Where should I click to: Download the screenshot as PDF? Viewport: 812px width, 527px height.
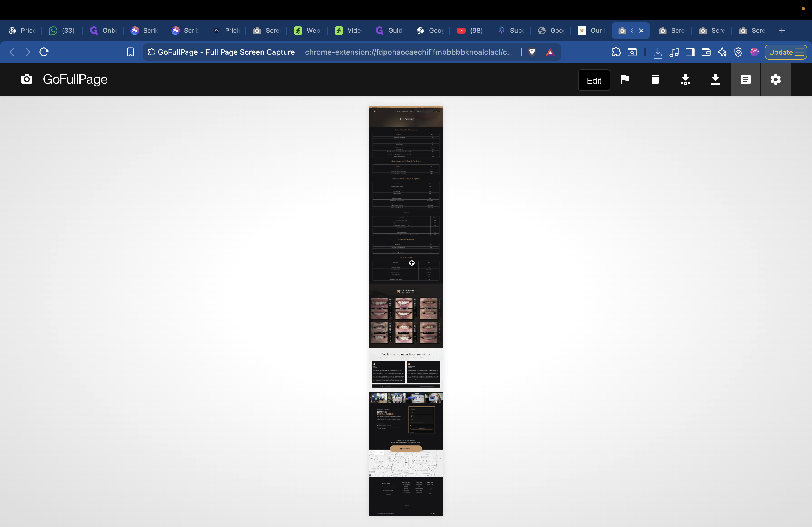[685, 79]
